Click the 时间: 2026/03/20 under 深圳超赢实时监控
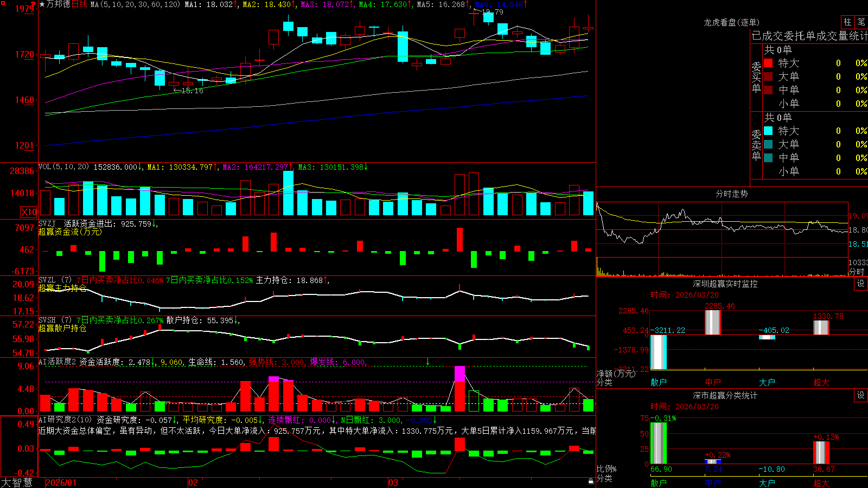 pos(685,295)
